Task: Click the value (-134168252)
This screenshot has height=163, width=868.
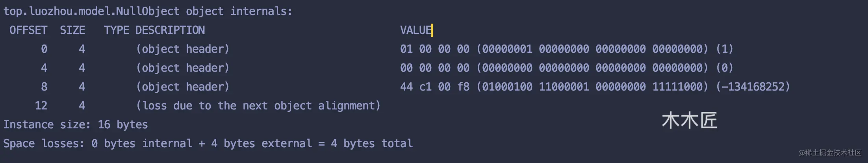Action: 753,87
